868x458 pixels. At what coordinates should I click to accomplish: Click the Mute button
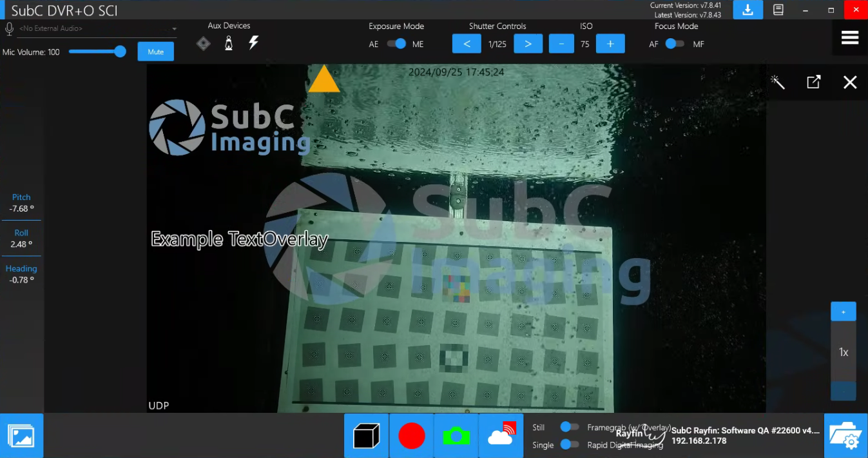point(155,52)
